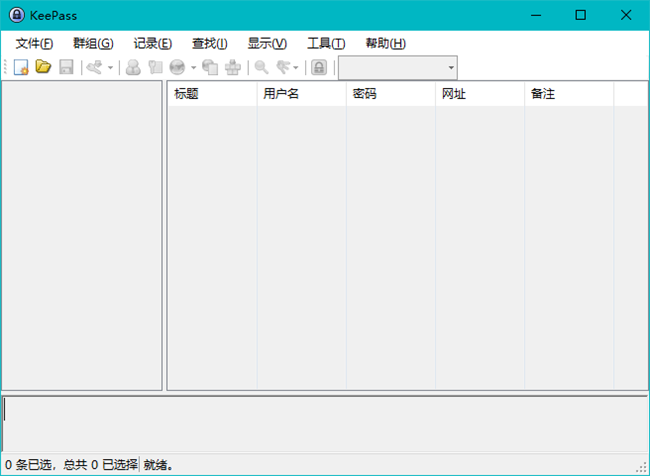650x476 pixels.
Task: Open the 记录(E) menu
Action: [153, 43]
